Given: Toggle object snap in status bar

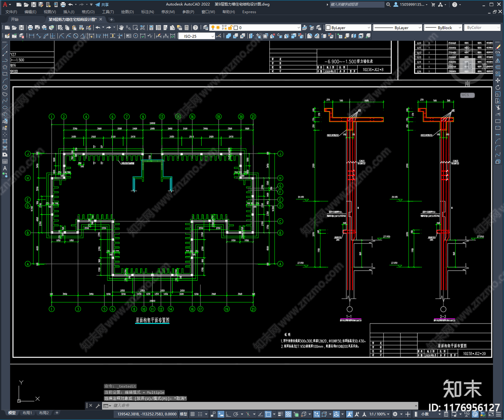Looking at the screenshot, I should tap(268, 414).
